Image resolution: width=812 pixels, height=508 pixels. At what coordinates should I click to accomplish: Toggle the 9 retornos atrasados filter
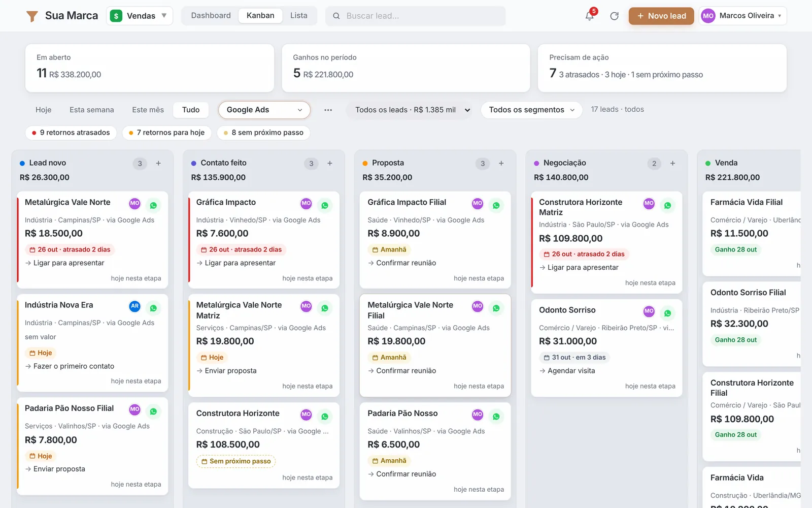[x=71, y=133]
